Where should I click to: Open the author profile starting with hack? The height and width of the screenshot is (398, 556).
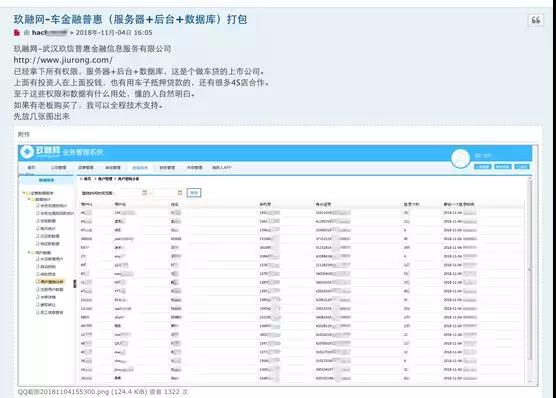tap(50, 33)
